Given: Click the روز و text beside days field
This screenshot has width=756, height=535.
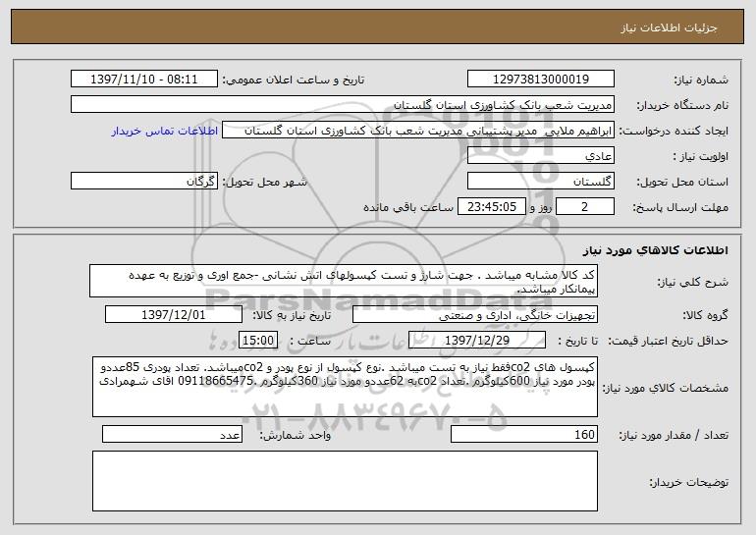Looking at the screenshot, I should click(x=541, y=208).
